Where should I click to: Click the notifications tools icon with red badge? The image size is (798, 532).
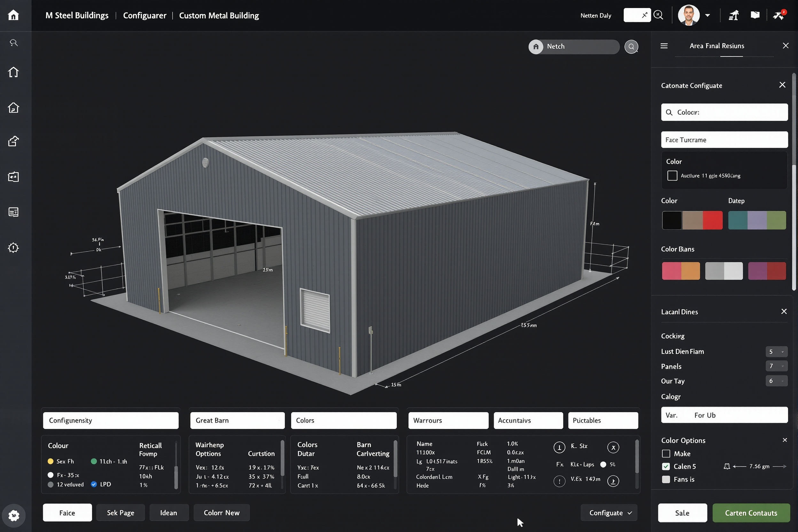tap(778, 15)
